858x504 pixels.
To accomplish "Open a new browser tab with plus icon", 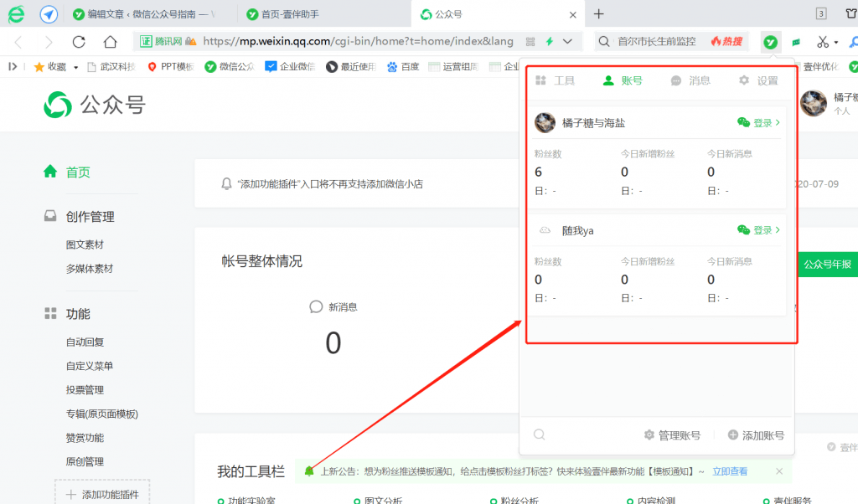I will point(599,14).
